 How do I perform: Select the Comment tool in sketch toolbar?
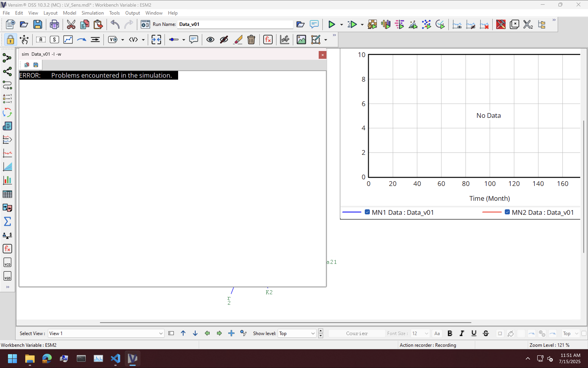[x=194, y=39]
